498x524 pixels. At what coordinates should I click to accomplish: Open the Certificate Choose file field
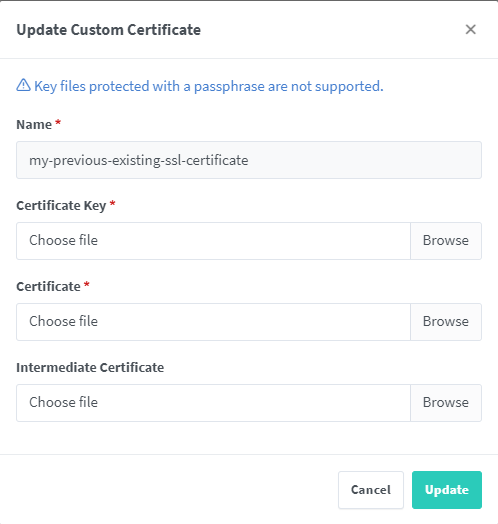pyautogui.click(x=213, y=322)
